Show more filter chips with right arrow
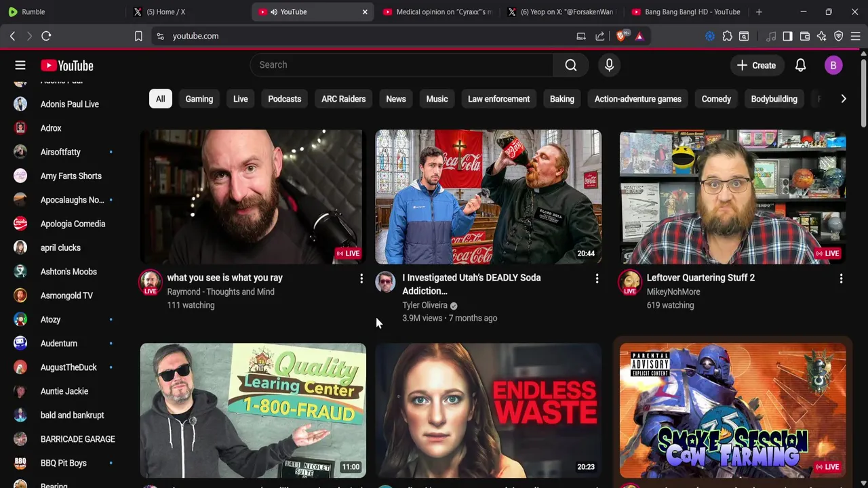This screenshot has height=488, width=868. 844,99
